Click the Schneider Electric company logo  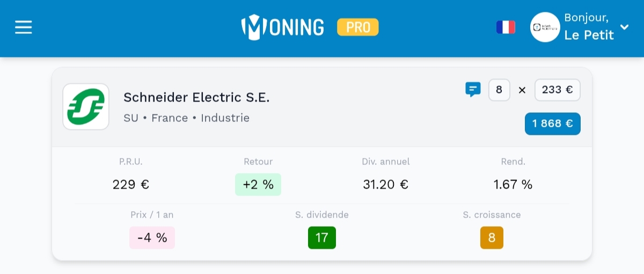point(86,106)
